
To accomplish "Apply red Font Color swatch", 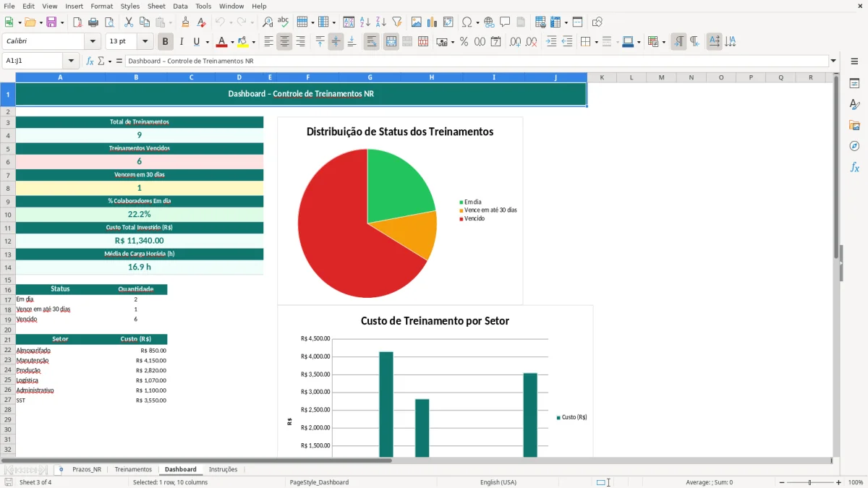I will pyautogui.click(x=222, y=42).
